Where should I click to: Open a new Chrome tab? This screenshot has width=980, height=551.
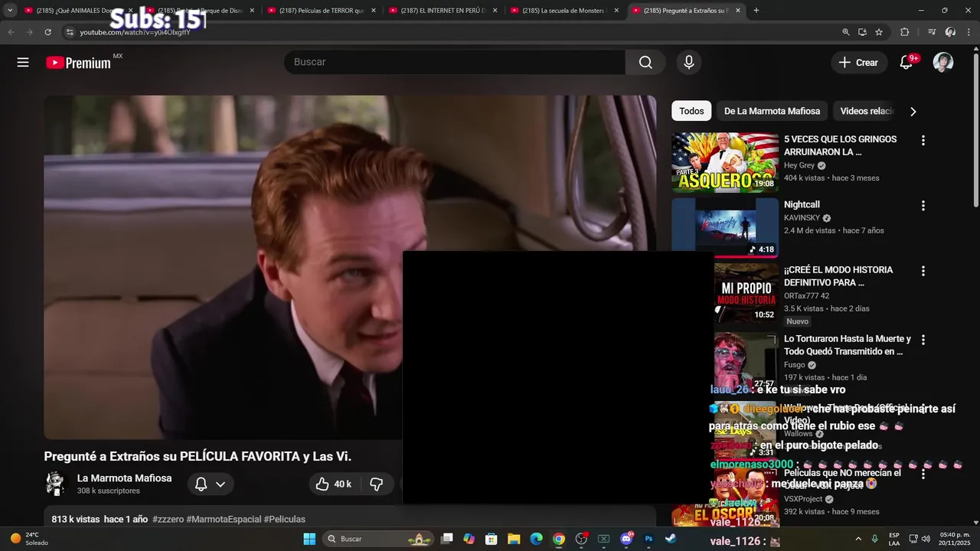[756, 11]
